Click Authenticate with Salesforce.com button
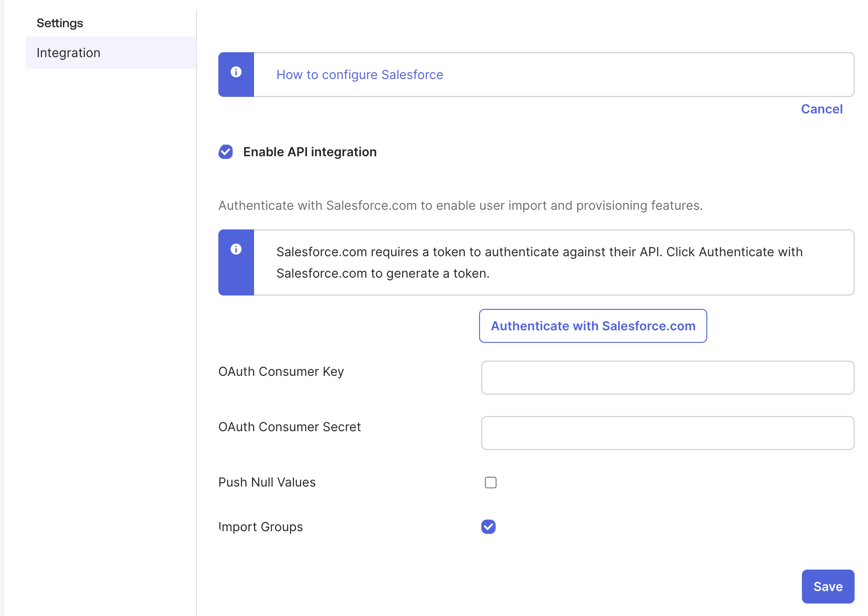This screenshot has height=616, width=868. [593, 326]
